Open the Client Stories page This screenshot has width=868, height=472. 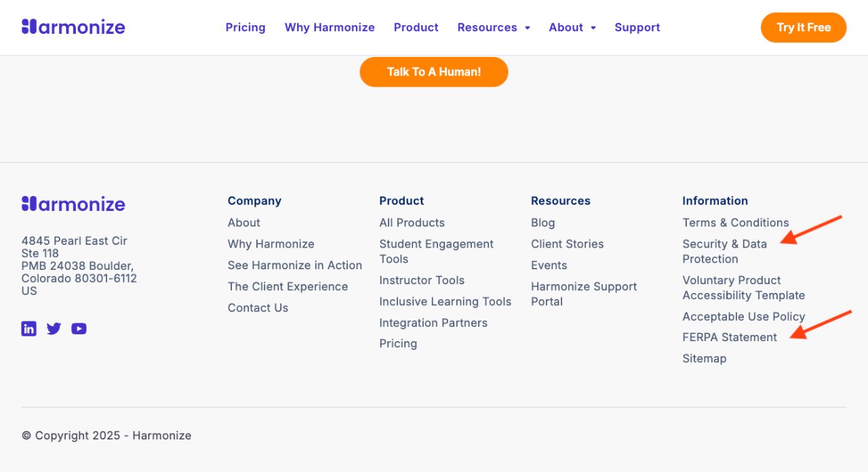point(567,243)
